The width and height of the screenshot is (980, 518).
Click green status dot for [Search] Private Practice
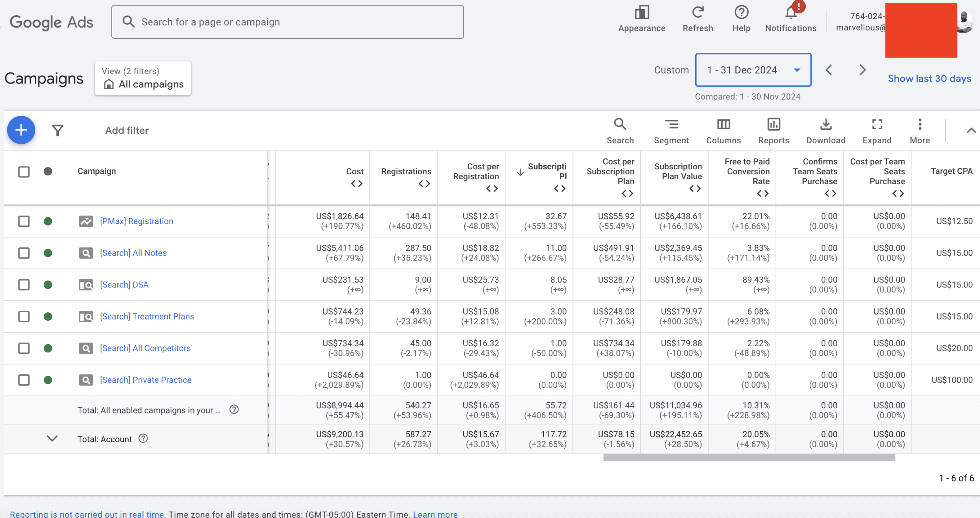coord(48,380)
